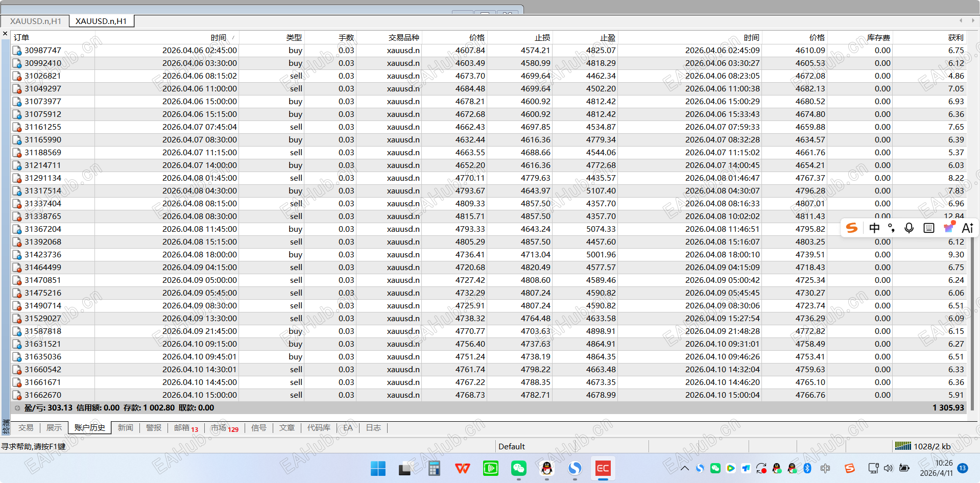This screenshot has height=483, width=980.
Task: Open the Windows Start menu
Action: click(378, 468)
